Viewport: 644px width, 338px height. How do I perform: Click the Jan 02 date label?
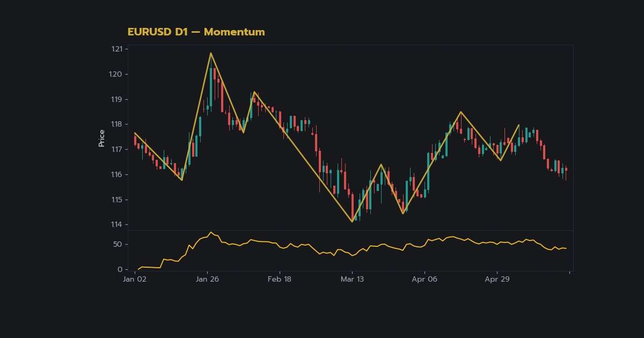tap(135, 280)
